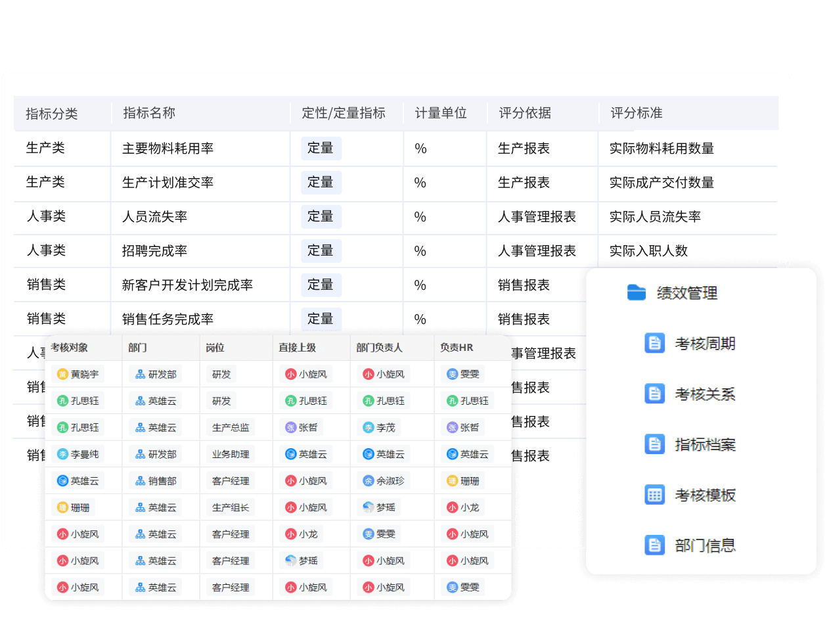The image size is (829, 644).
Task: Click the 直接上级 column header
Action: click(297, 348)
